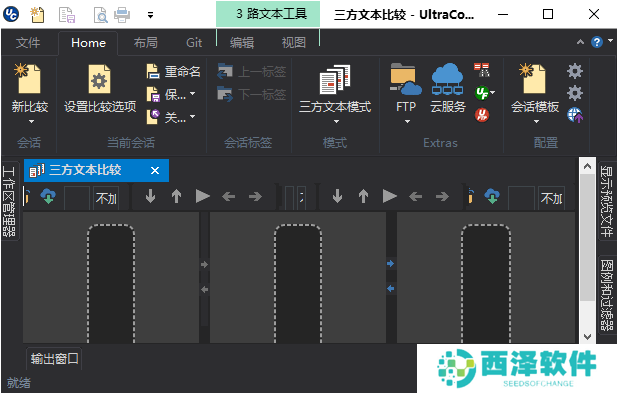This screenshot has width=617, height=394.
Task: Open the FTP icon in Extras
Action: tap(405, 79)
